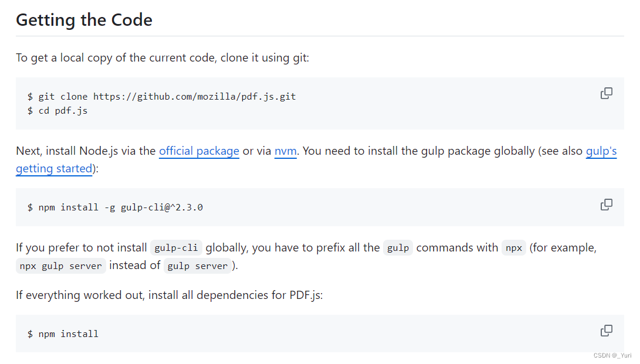Click the 'To get a local copy' sentence
640x364 pixels.
pos(161,58)
